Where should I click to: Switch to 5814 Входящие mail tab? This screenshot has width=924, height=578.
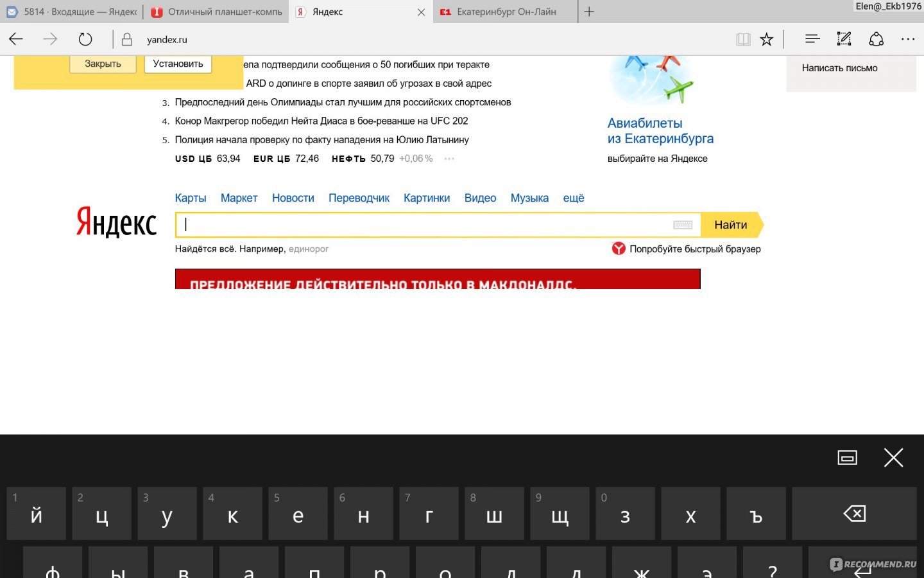pyautogui.click(x=72, y=12)
